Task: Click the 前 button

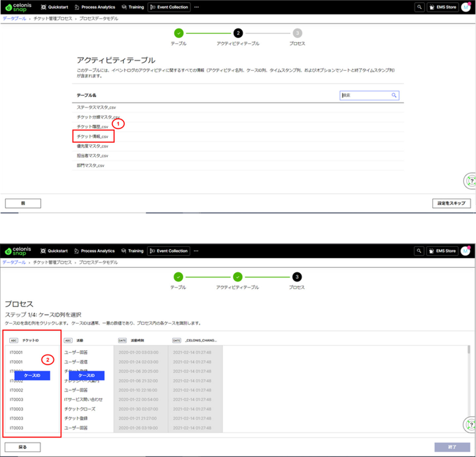Action: point(23,203)
